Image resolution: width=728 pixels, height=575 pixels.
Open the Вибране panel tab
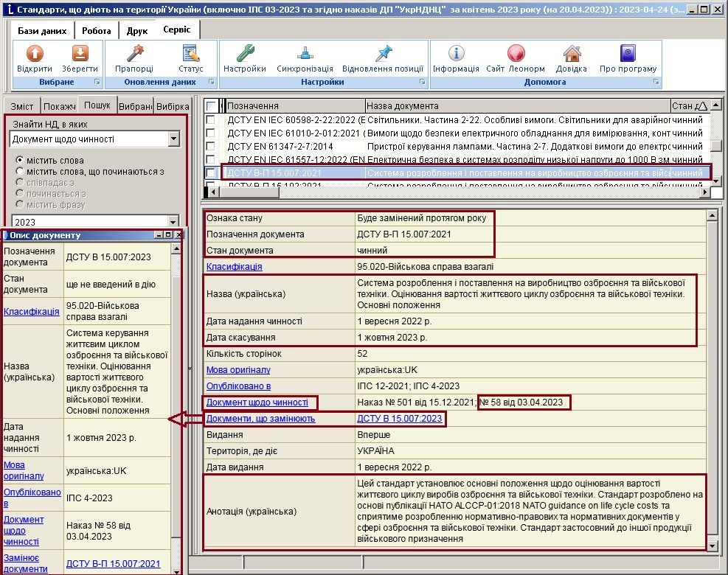click(135, 106)
